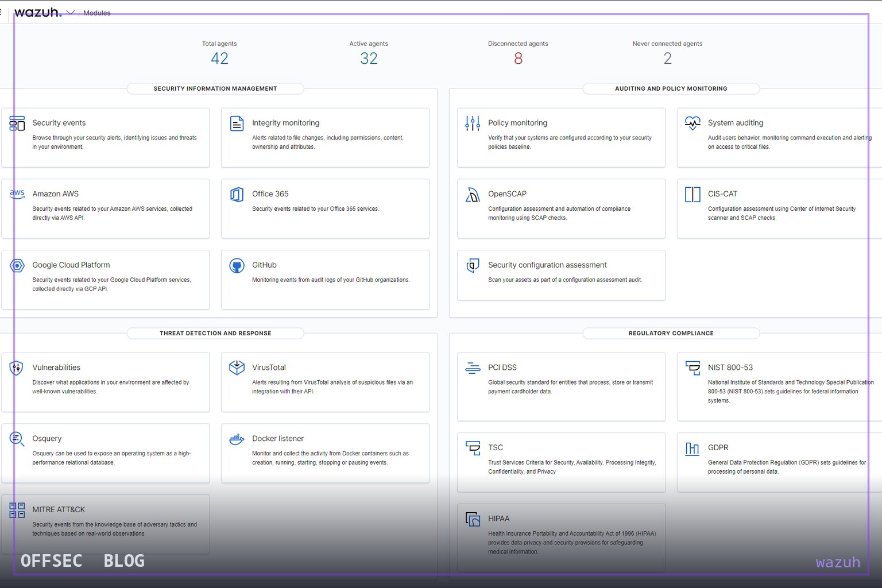Click the Regulatory Compliance heading
882x588 pixels.
tap(671, 333)
